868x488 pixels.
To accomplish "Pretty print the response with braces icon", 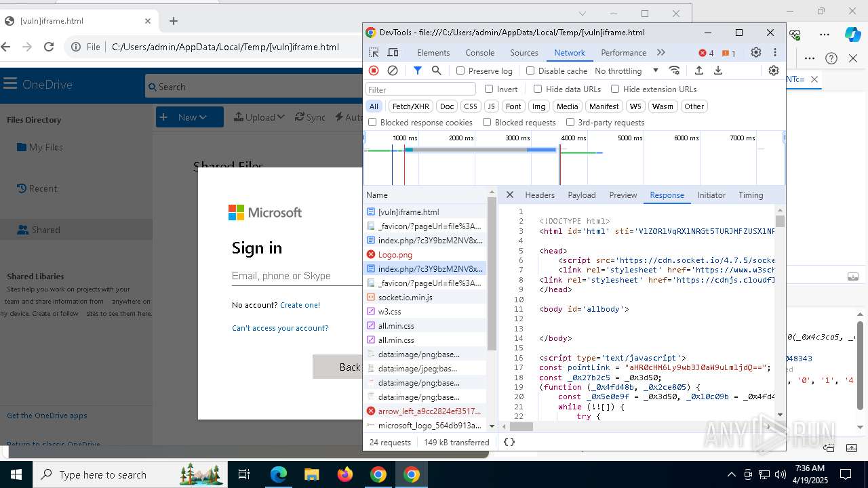I will (509, 442).
